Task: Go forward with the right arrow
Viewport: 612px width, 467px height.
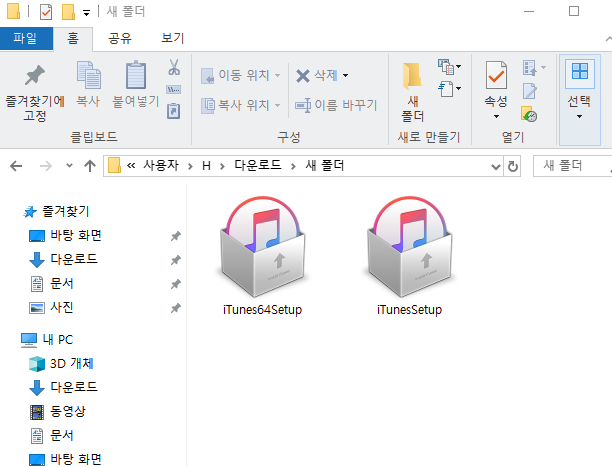Action: tap(46, 166)
